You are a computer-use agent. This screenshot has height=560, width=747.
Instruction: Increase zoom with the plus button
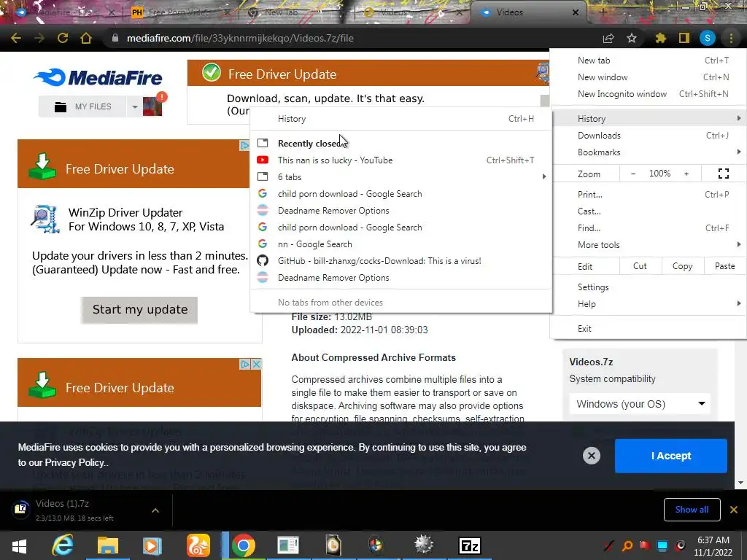pyautogui.click(x=686, y=174)
